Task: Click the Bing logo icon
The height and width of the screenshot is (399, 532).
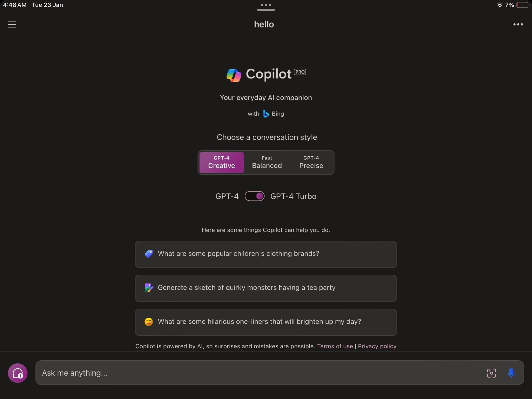Action: pos(265,114)
